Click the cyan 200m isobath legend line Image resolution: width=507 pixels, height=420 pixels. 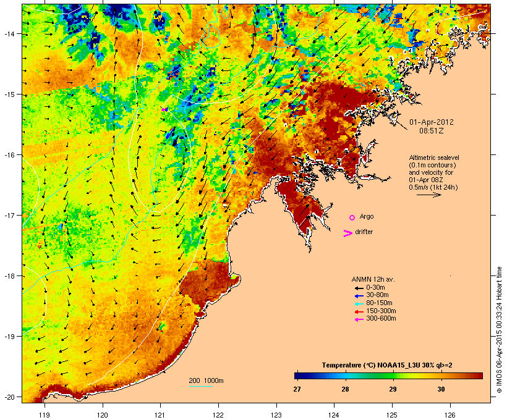(x=201, y=386)
